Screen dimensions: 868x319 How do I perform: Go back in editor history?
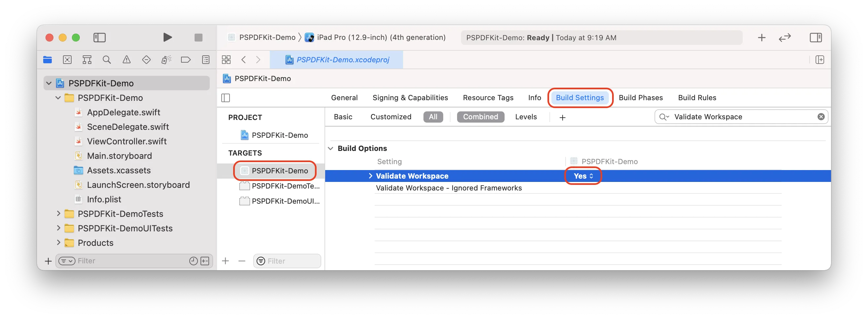point(244,60)
